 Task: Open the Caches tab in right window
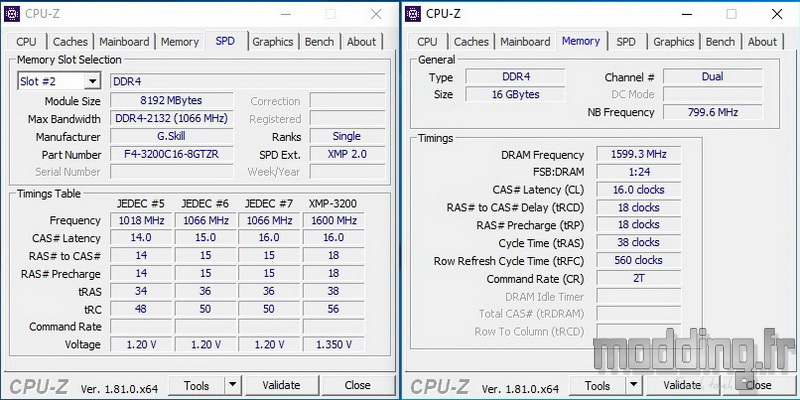pyautogui.click(x=471, y=42)
